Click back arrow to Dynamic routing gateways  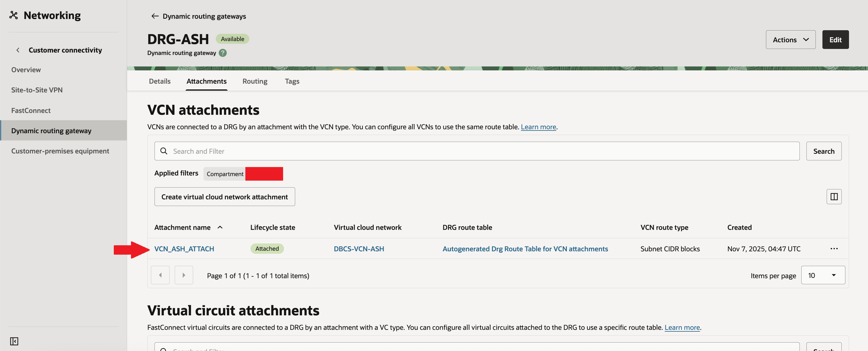[155, 16]
